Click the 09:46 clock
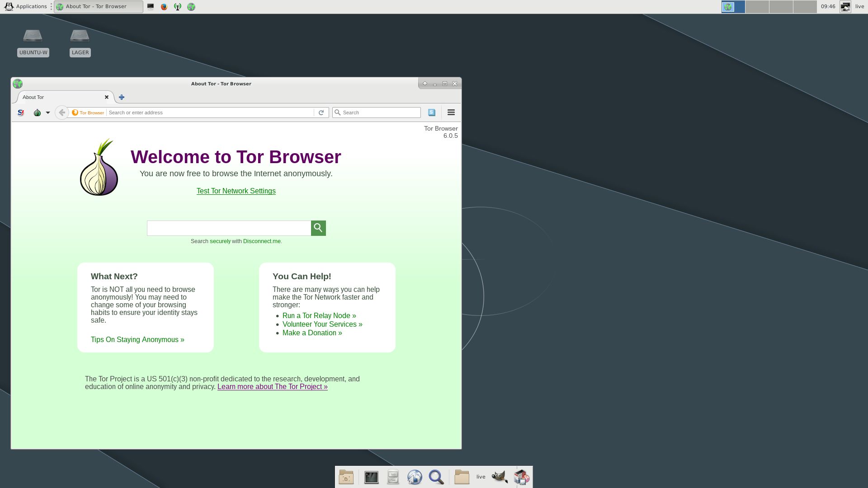868x488 pixels. [x=828, y=6]
